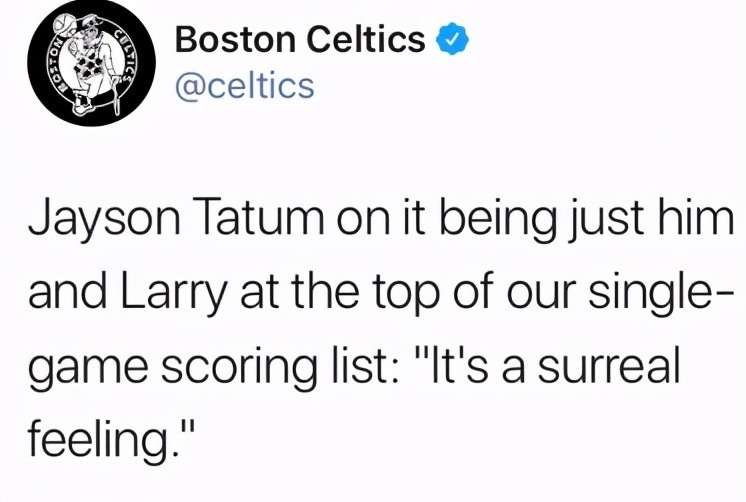746x502 pixels.
Task: Open the Boston Celtics profile avatar
Action: tap(92, 63)
